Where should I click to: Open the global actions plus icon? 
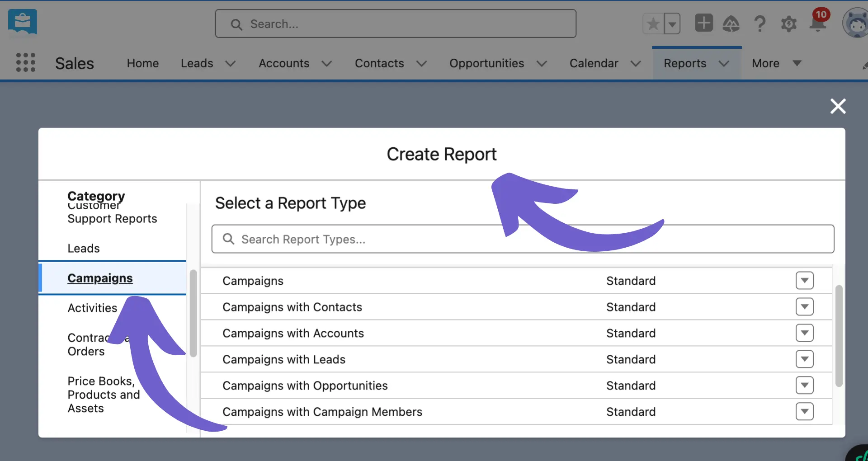(703, 23)
